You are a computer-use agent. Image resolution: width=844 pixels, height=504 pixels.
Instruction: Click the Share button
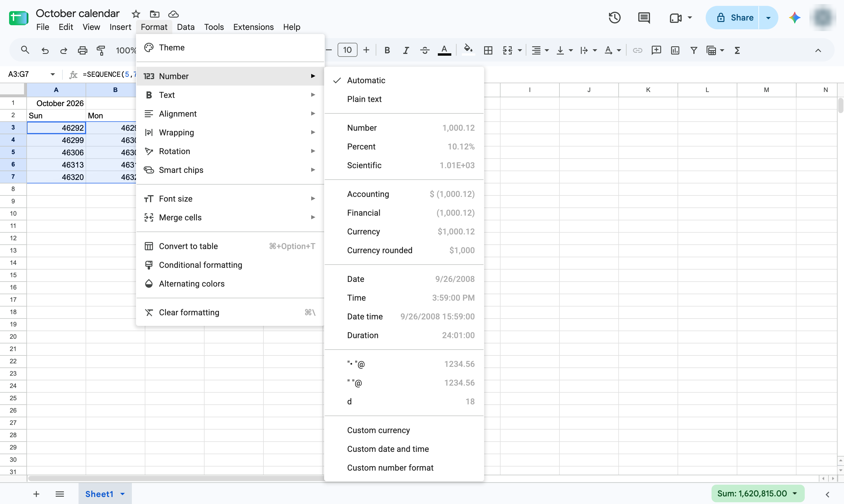(732, 18)
